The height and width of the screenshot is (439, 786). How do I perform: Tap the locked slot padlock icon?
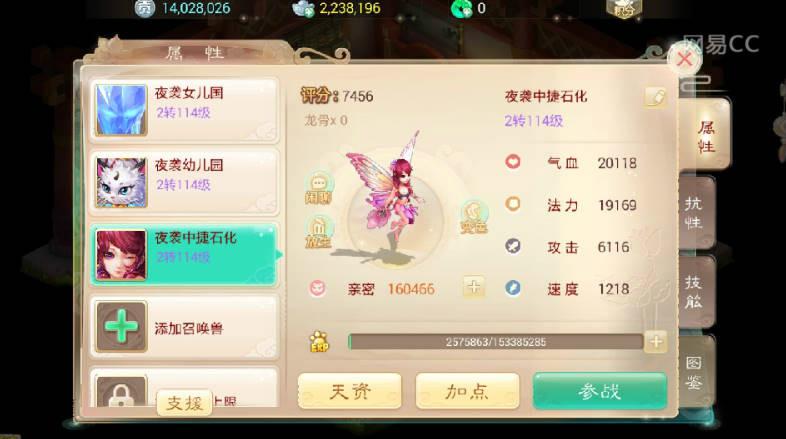pos(121,392)
